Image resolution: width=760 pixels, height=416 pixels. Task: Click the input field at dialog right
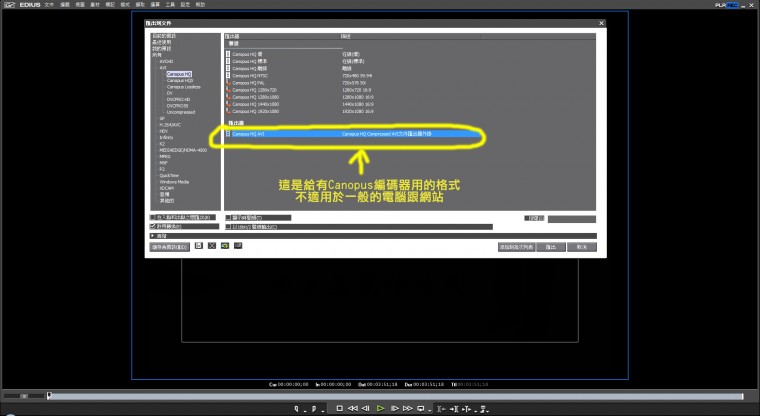(x=571, y=219)
